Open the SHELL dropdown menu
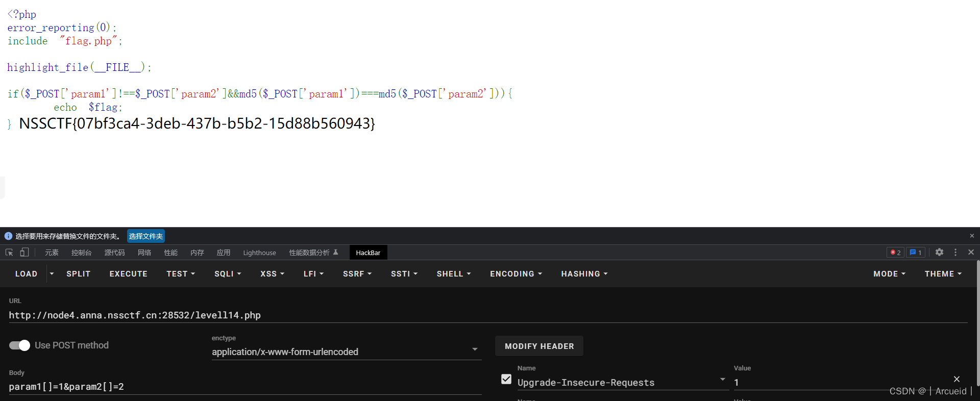 454,274
